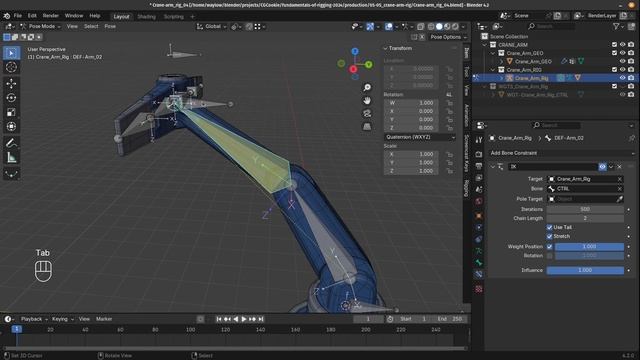This screenshot has height=360, width=640.
Task: Disable Crane_Arm_RIG collection render camera icon
Action: [x=631, y=70]
